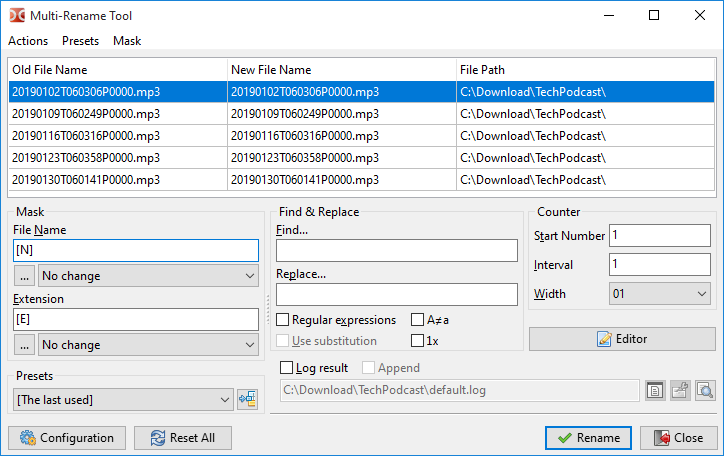724x456 pixels.
Task: Expand the File Name case dropdown
Action: 148,276
